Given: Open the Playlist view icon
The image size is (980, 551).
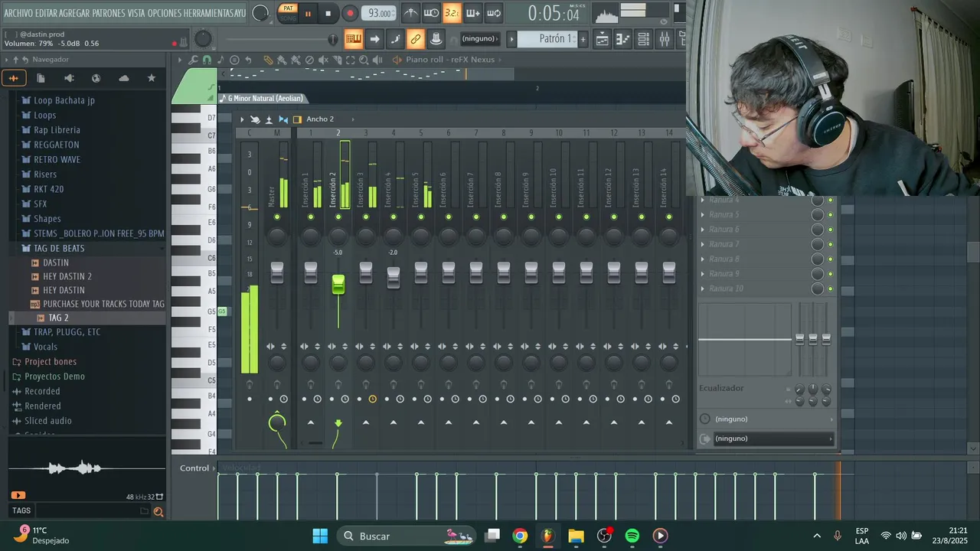Looking at the screenshot, I should pos(603,39).
